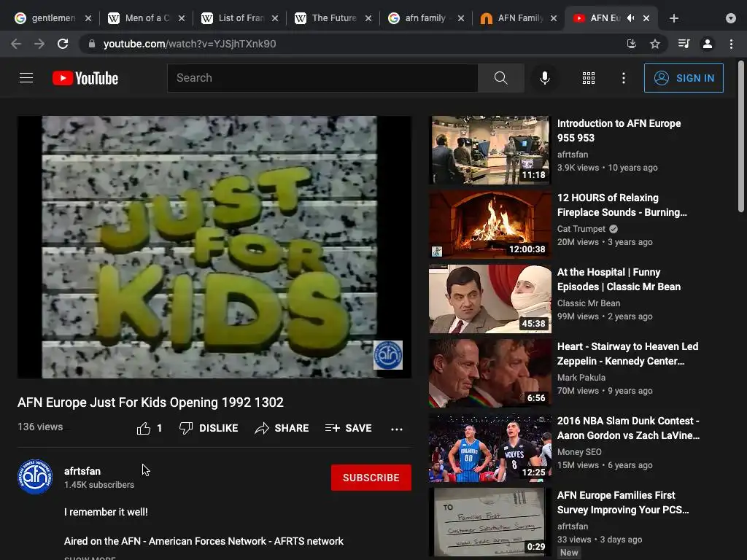The height and width of the screenshot is (560, 747).
Task: Click the 1.45K subscribers text
Action: coord(99,485)
